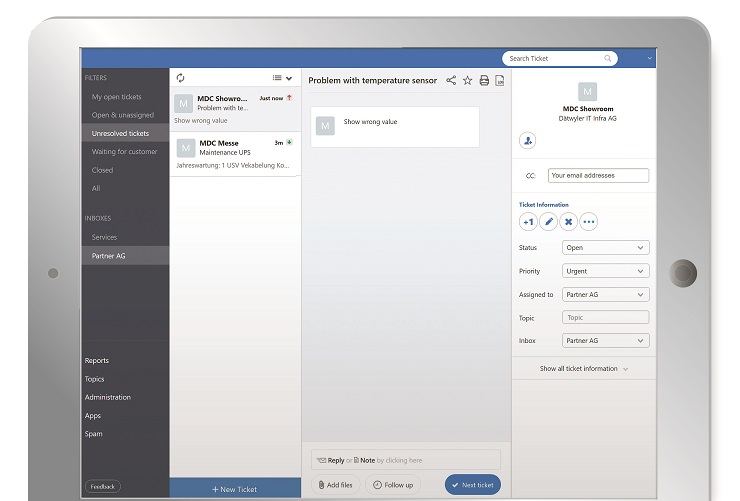Share the temperature sensor ticket
The height and width of the screenshot is (501, 740).
pos(451,80)
